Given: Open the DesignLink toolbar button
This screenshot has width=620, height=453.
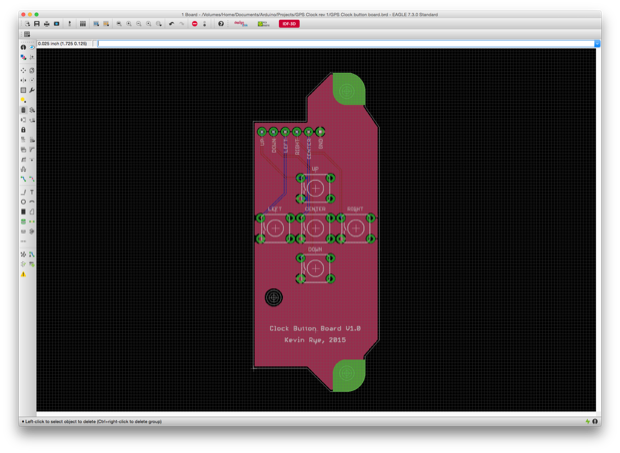Looking at the screenshot, I should click(x=240, y=24).
